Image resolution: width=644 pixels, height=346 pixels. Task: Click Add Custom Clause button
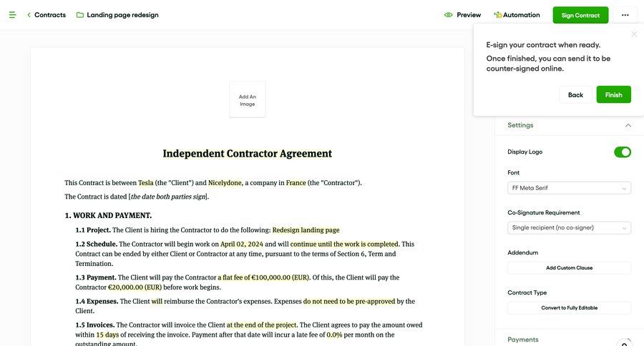(569, 268)
